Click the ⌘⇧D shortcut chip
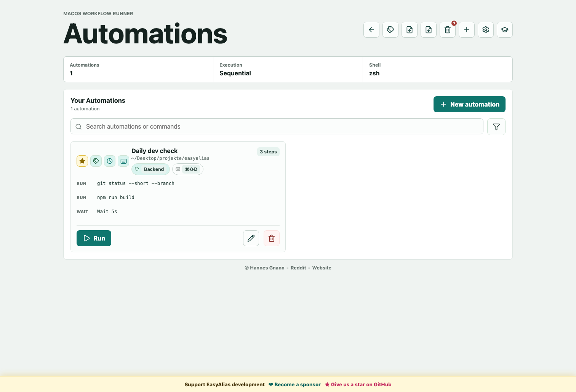The image size is (576, 392). (x=188, y=169)
